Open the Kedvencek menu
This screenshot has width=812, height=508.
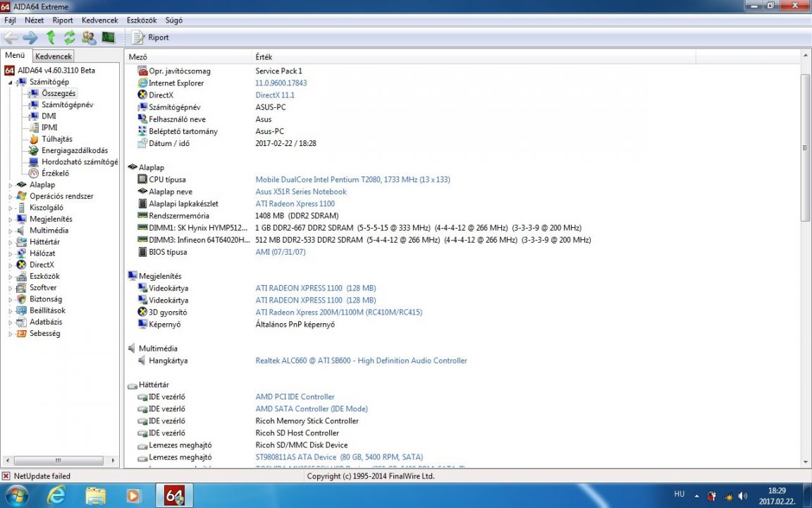tap(100, 20)
